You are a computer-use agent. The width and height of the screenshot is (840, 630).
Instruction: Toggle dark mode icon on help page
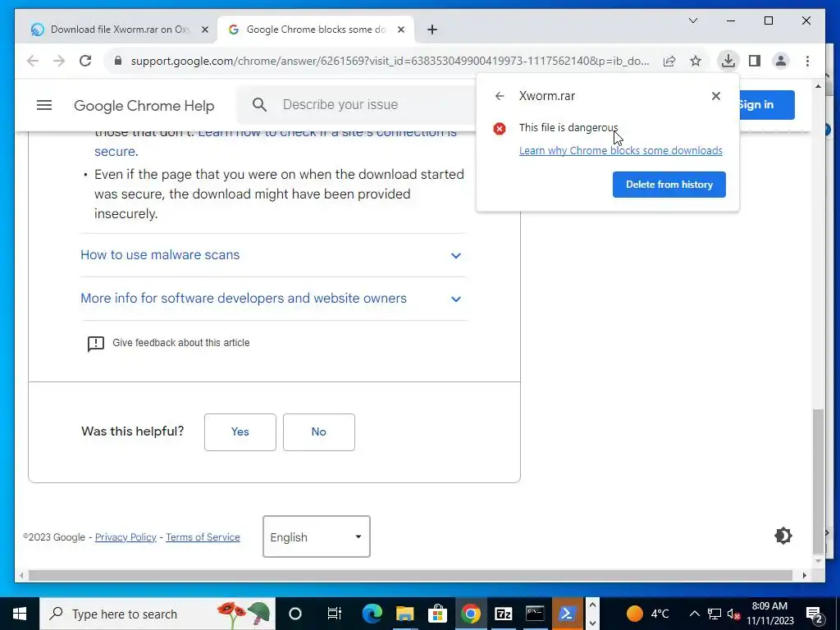point(783,536)
